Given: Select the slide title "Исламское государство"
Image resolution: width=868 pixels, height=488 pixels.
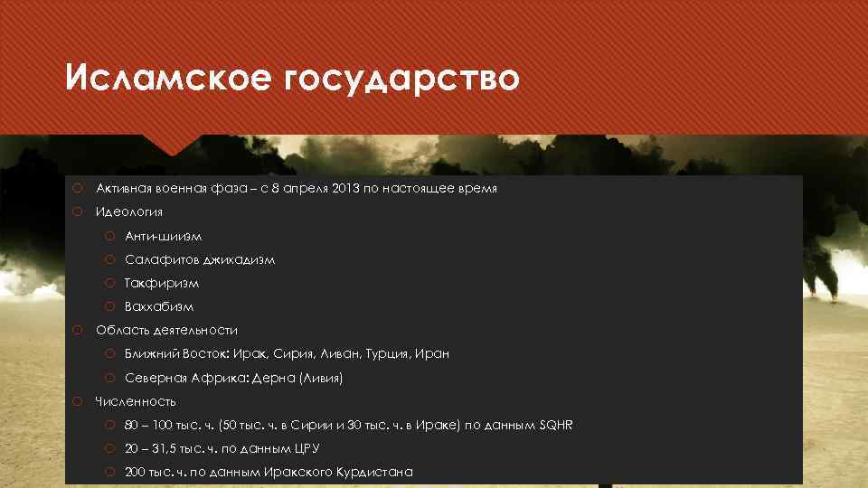Looking at the screenshot, I should [x=292, y=78].
